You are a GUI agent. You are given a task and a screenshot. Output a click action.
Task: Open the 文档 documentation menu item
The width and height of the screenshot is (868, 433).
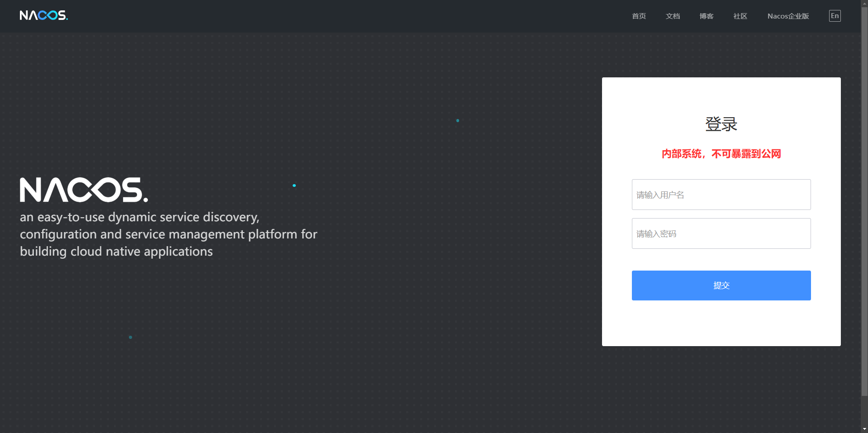tap(673, 16)
